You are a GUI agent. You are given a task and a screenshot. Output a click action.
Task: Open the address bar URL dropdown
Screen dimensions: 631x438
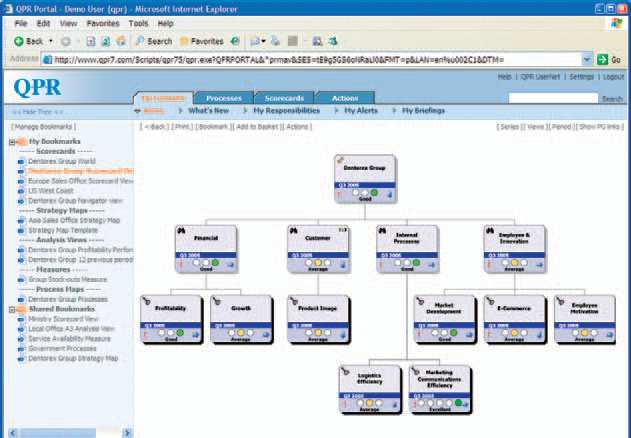pos(587,60)
